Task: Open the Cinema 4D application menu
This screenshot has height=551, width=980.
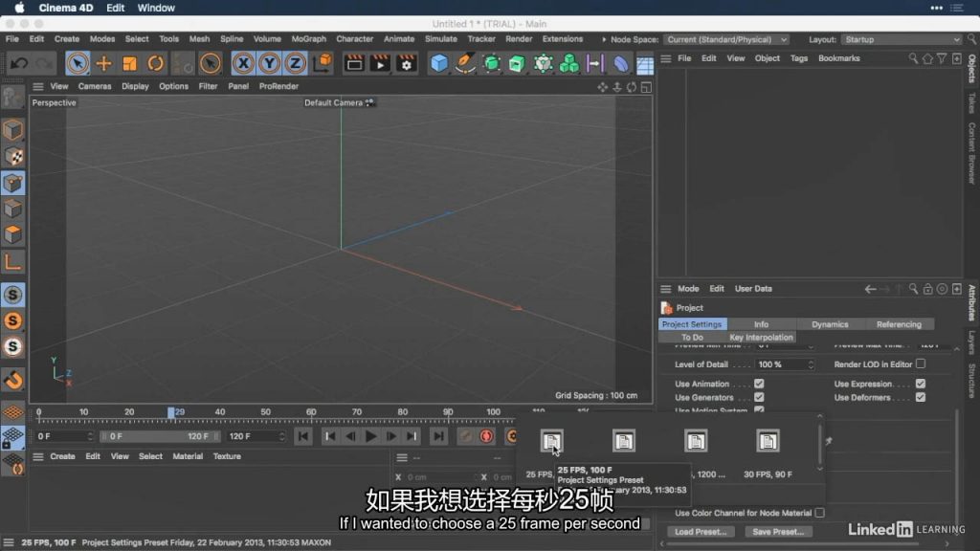Action: click(66, 8)
